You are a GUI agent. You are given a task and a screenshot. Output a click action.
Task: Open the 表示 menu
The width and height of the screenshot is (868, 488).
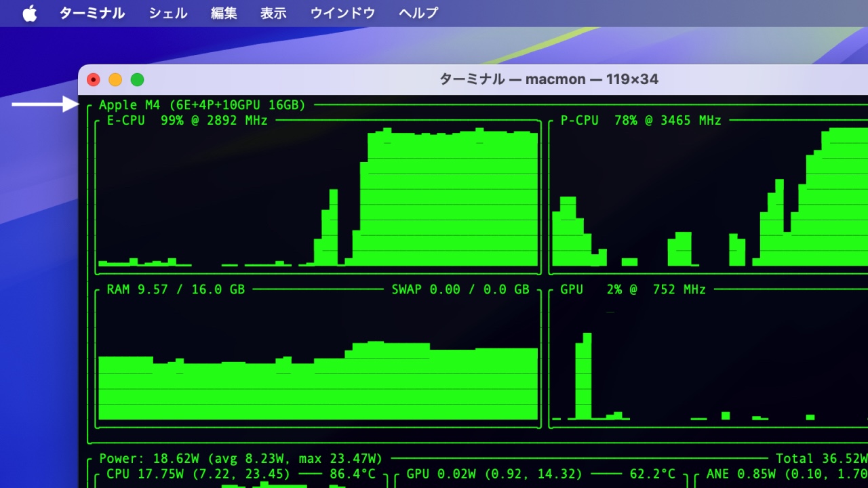click(273, 13)
